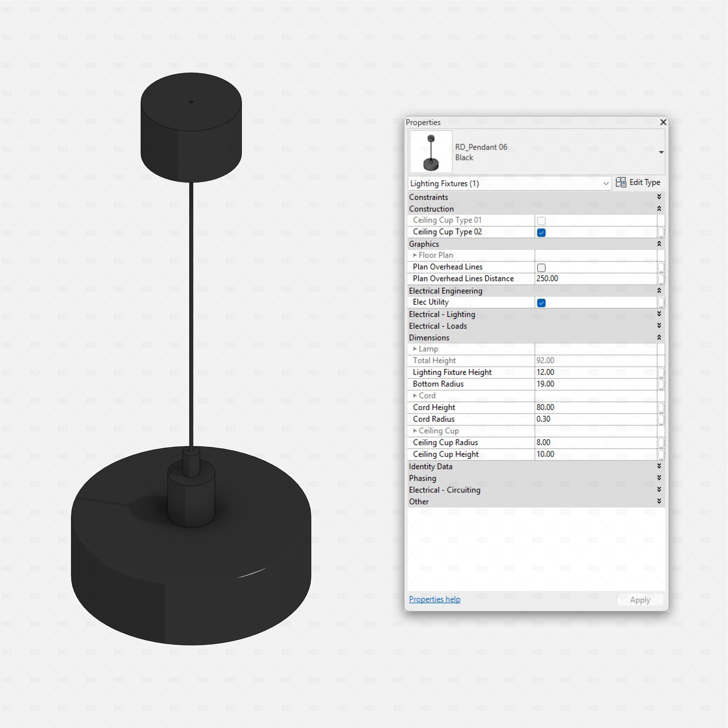Expand the Constraints section
The width and height of the screenshot is (728, 728).
click(x=659, y=197)
